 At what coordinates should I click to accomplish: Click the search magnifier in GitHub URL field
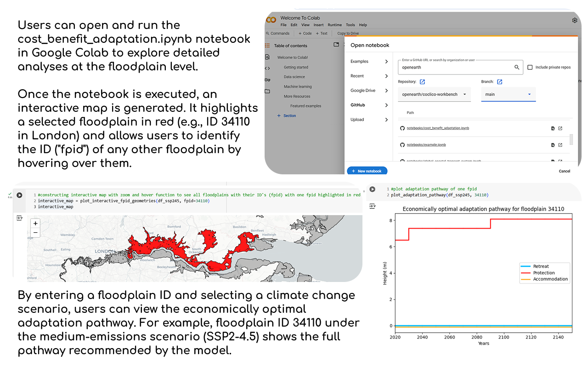pyautogui.click(x=517, y=67)
